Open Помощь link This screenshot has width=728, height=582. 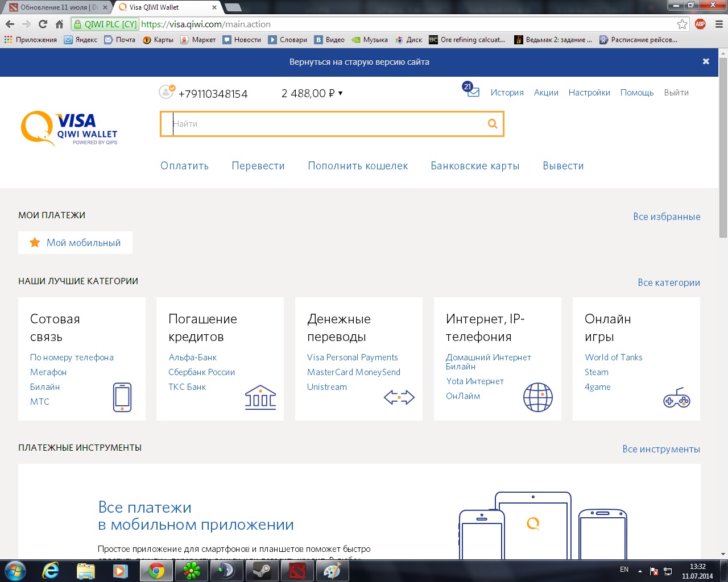point(637,93)
